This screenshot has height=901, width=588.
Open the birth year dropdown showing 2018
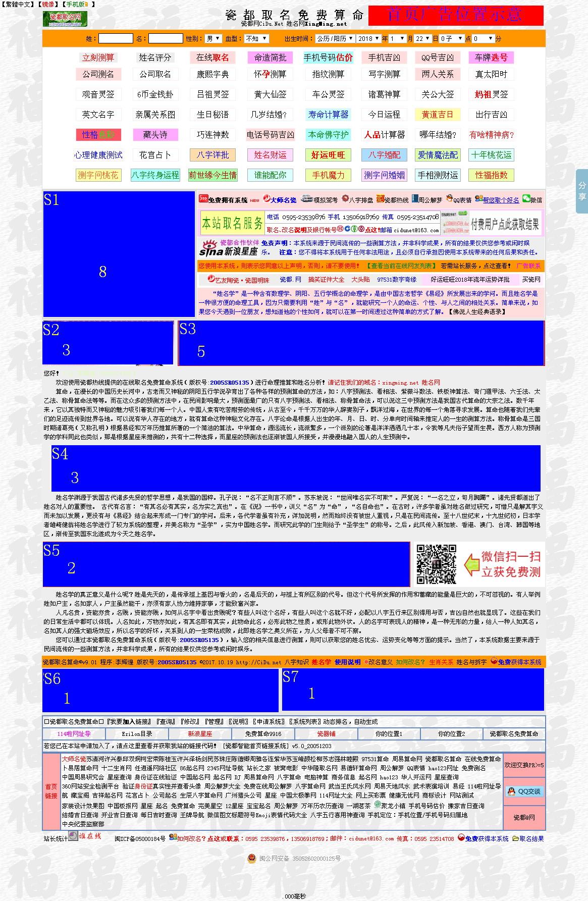tap(369, 38)
